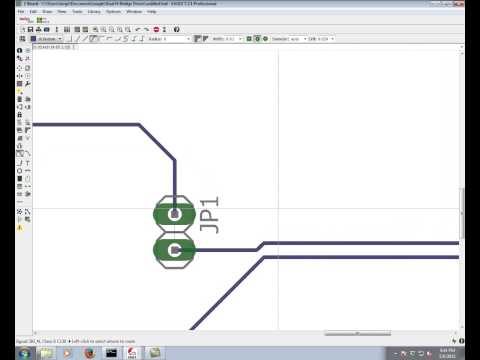Open the via Drill dropdown
480x360 pixels.
coord(325,39)
